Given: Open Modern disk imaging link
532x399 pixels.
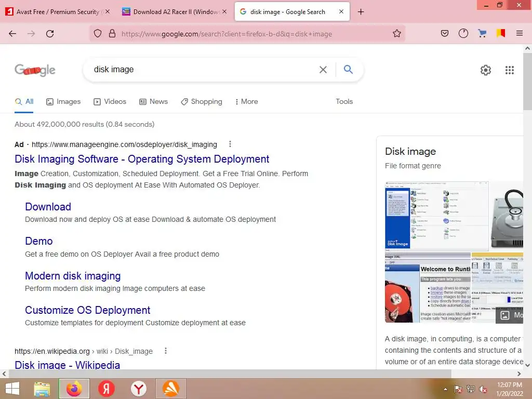Looking at the screenshot, I should tap(73, 276).
